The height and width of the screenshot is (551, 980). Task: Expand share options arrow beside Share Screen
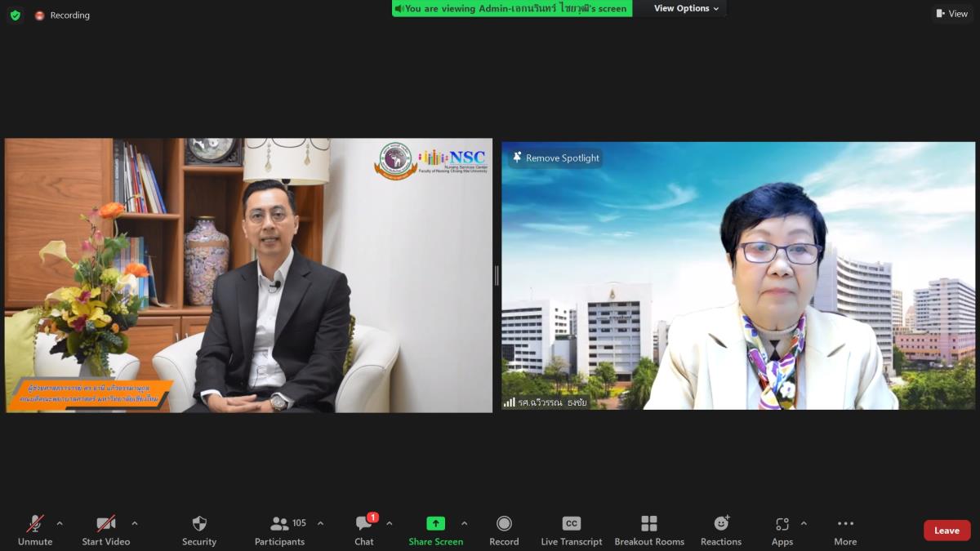pos(465,523)
